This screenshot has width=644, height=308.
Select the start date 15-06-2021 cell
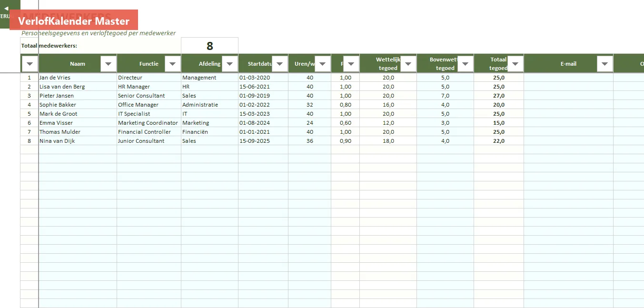click(x=263, y=87)
